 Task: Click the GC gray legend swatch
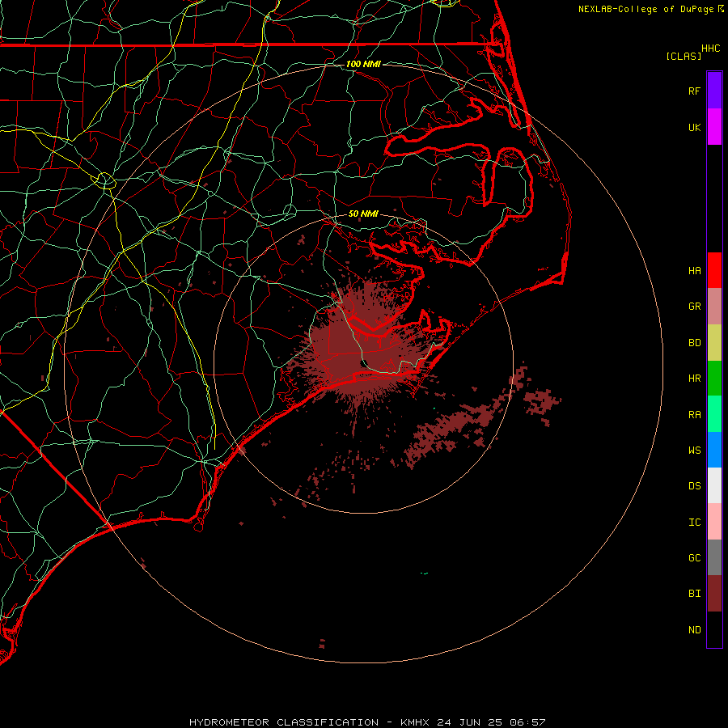pos(714,557)
